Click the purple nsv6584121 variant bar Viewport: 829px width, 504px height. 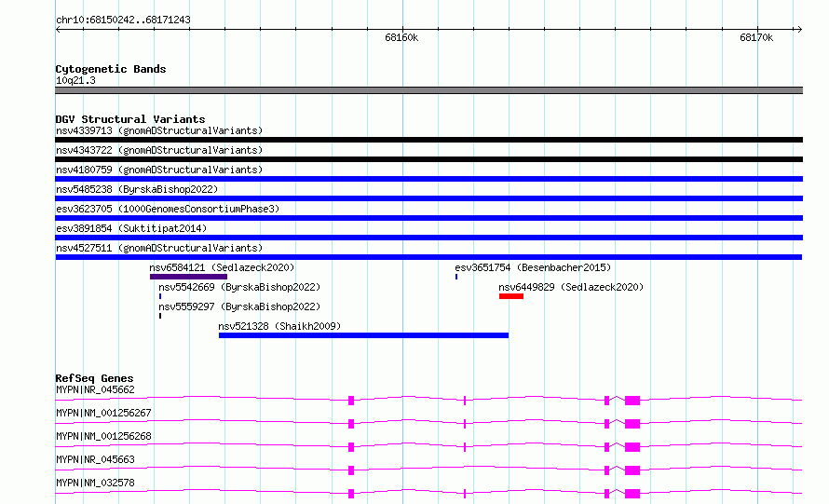(x=189, y=277)
